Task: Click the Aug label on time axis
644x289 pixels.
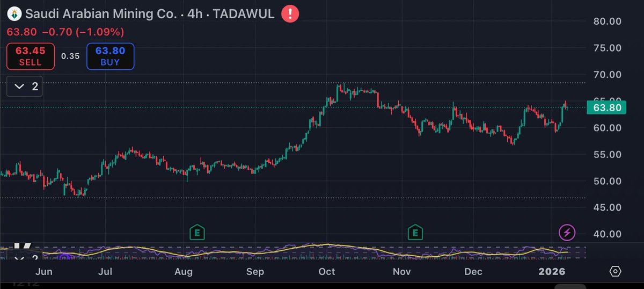Action: (x=184, y=272)
